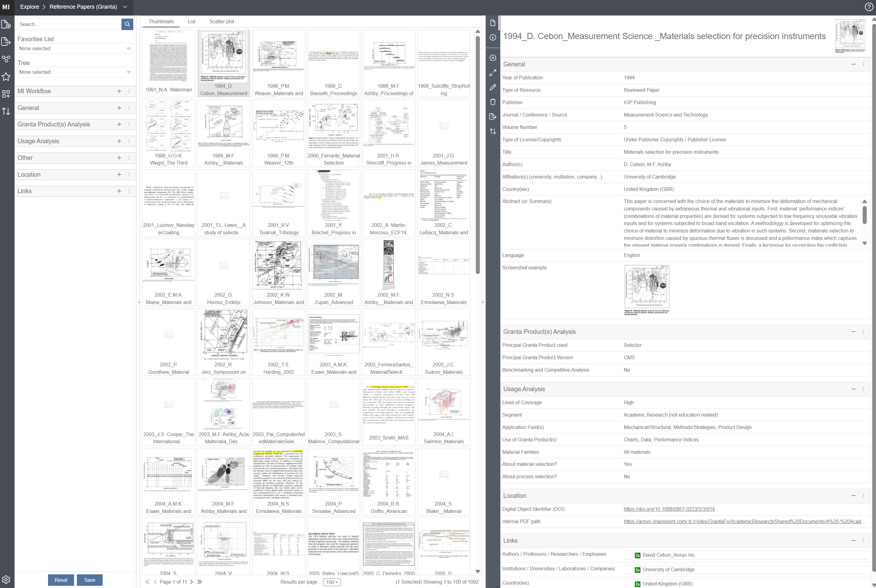This screenshot has width=876, height=588.
Task: Expand record to full screen
Action: coord(493,73)
